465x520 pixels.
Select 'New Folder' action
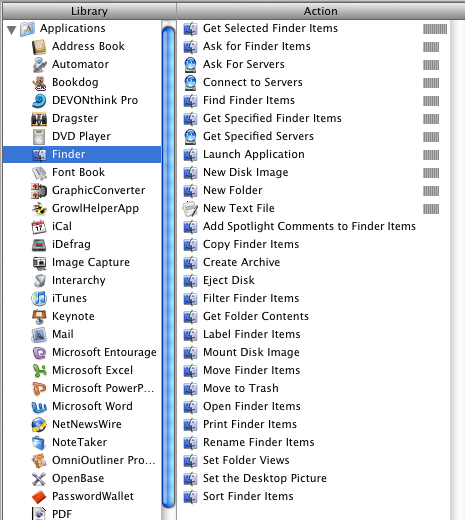coord(233,190)
